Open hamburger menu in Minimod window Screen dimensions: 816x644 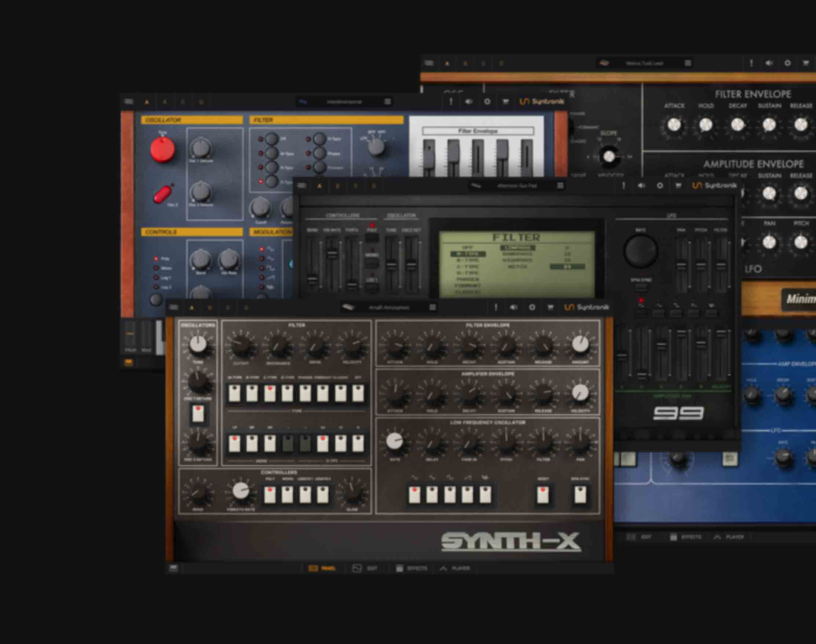(429, 63)
